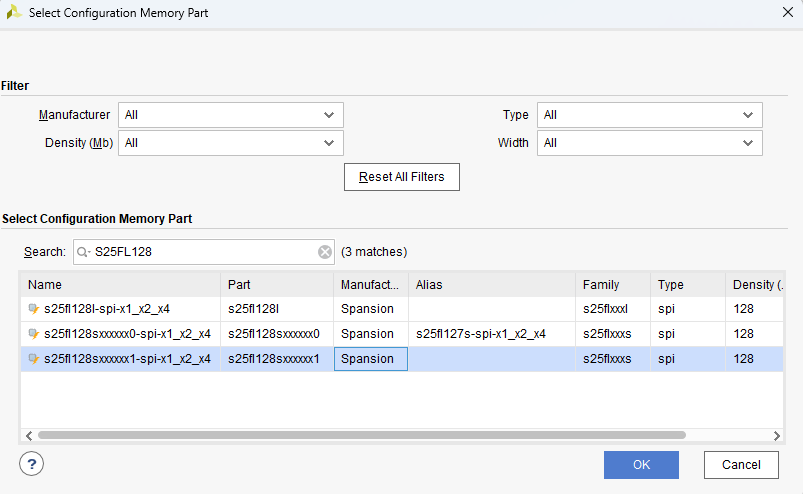Sort by the Type column header
Image resolution: width=803 pixels, height=494 pixels.
tap(688, 285)
